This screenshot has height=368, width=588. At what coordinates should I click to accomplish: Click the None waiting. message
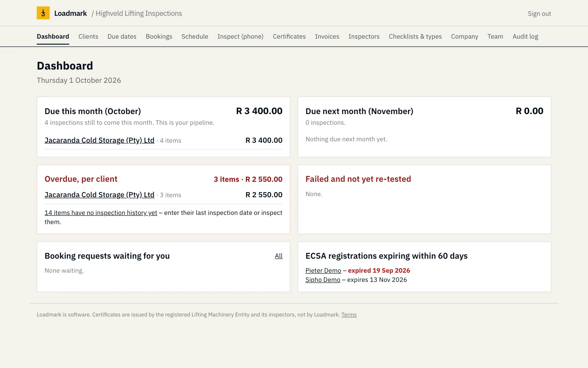coord(64,270)
